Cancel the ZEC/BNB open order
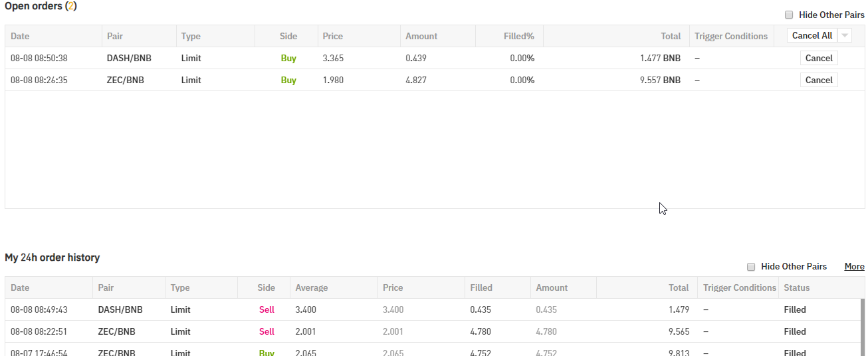868x356 pixels. point(818,80)
